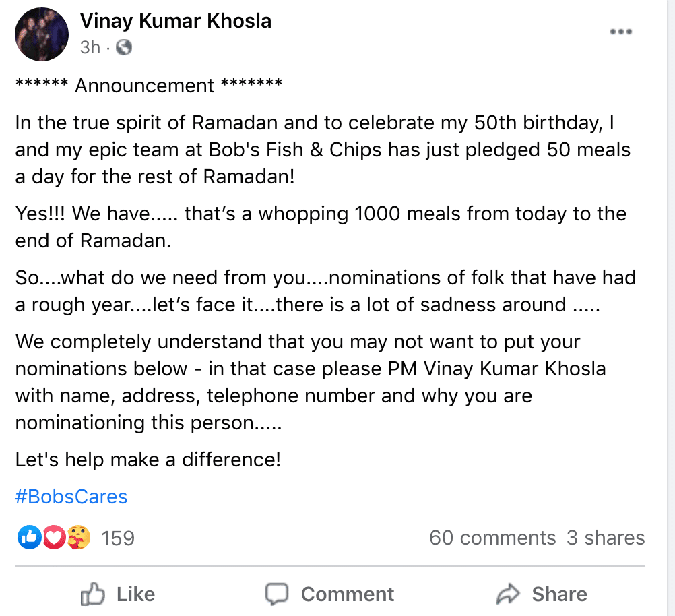This screenshot has width=675, height=616.
Task: Click the speech bubble Comment icon
Action: (x=276, y=594)
